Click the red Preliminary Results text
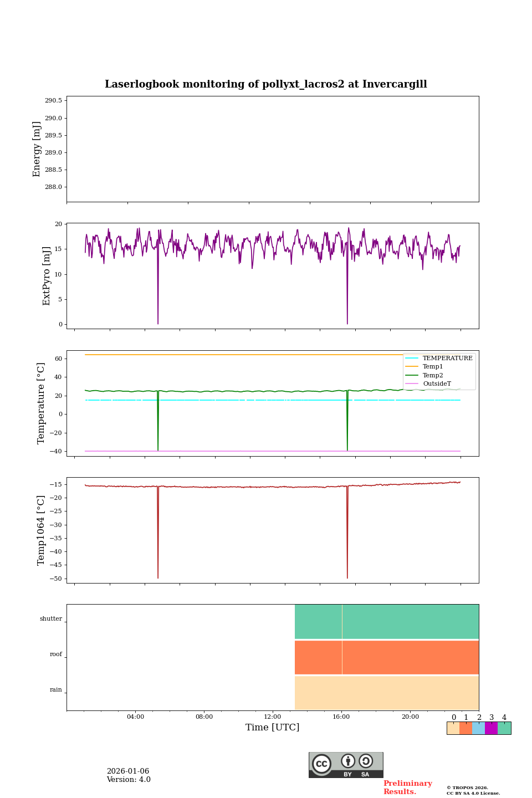Viewport: 532px width, 798px height. click(407, 787)
